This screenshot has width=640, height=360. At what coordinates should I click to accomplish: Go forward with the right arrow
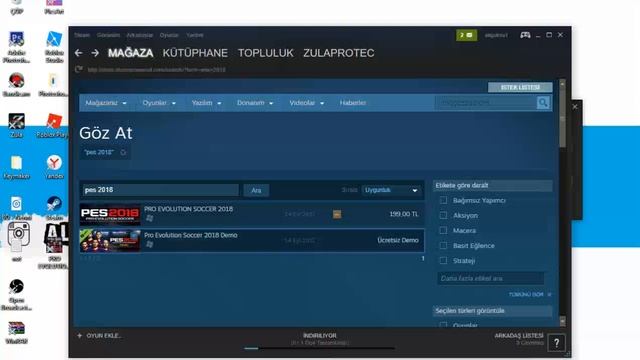click(x=95, y=53)
